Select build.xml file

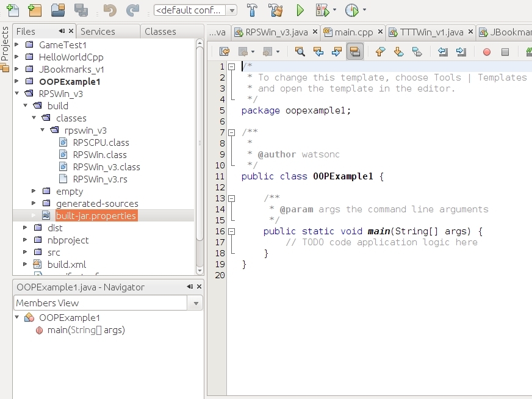tap(66, 265)
